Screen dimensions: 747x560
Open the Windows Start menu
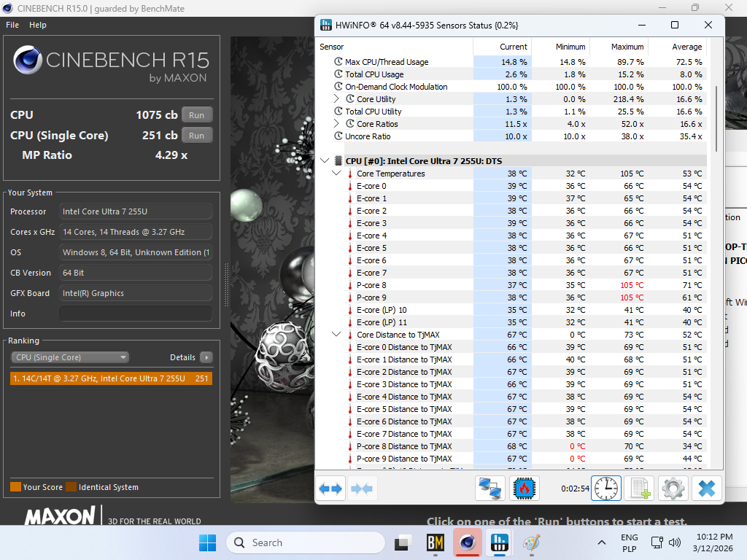click(x=207, y=542)
